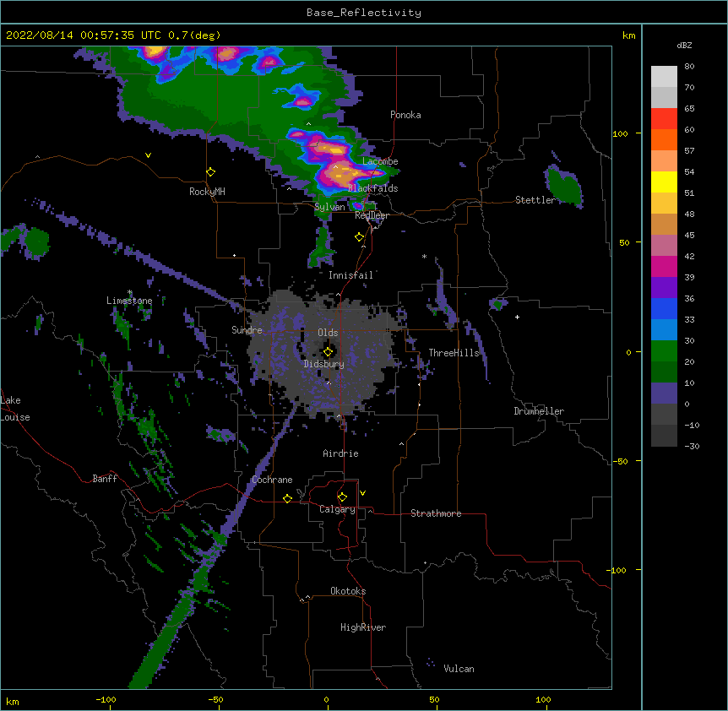Image resolution: width=728 pixels, height=711 pixels.
Task: Click the Sundre town label
Action: click(247, 330)
